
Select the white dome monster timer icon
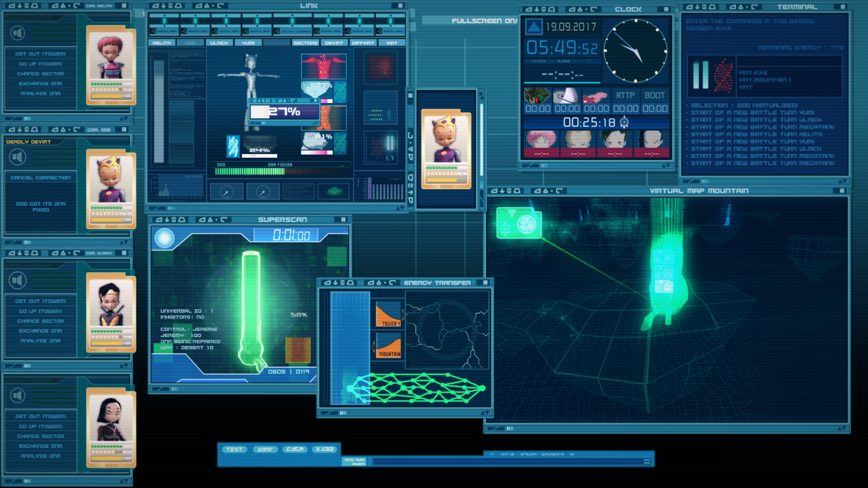pyautogui.click(x=567, y=96)
